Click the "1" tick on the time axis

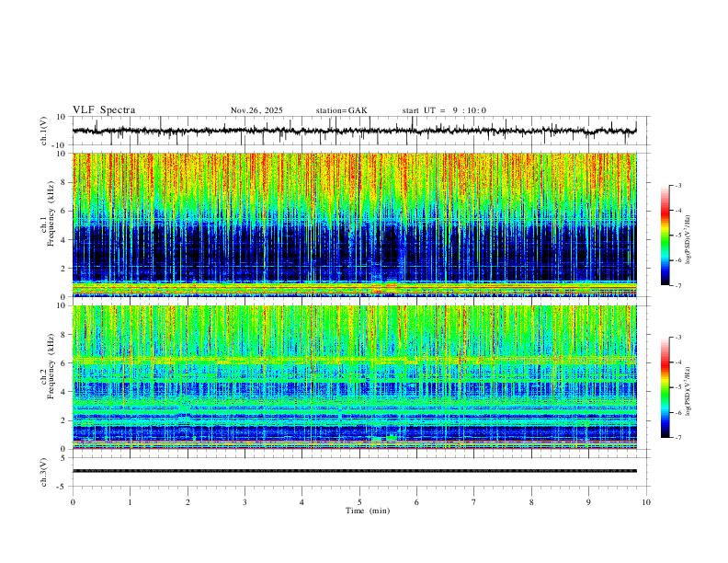pos(130,502)
